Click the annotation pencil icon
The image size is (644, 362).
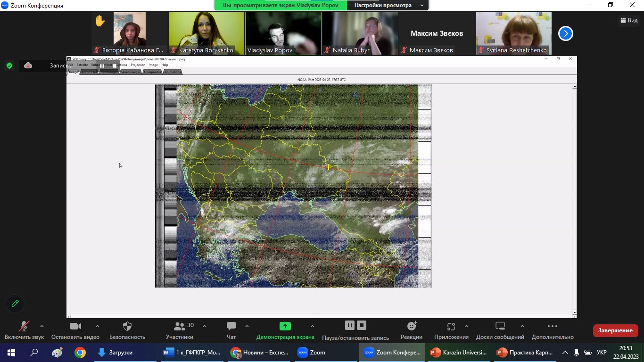tap(15, 304)
